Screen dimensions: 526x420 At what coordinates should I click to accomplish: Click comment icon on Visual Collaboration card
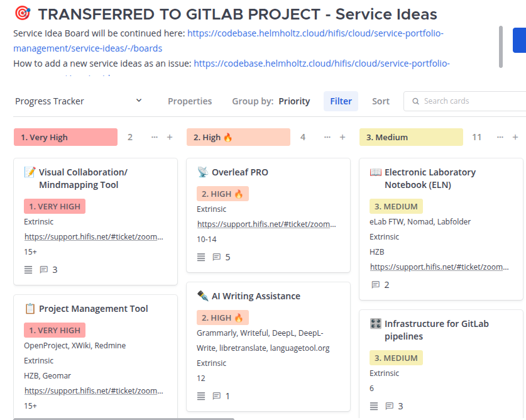44,270
